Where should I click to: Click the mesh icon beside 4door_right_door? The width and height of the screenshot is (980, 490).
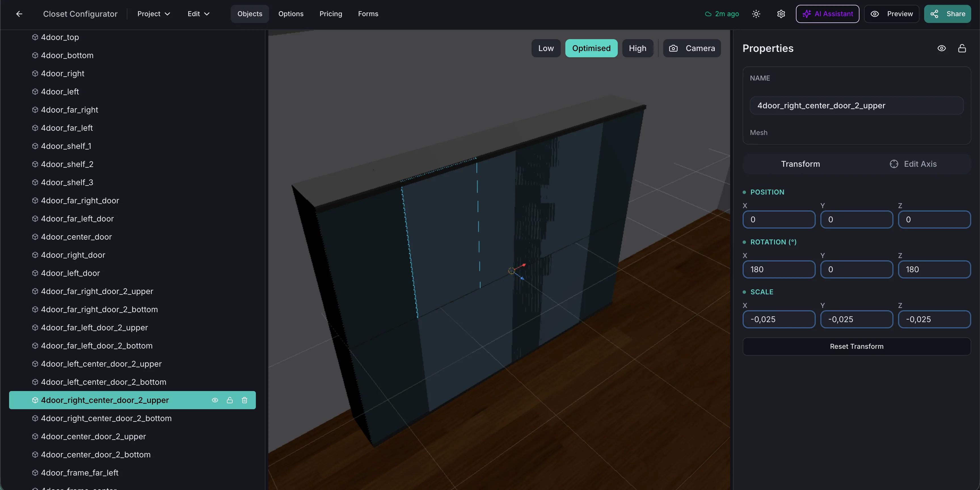pyautogui.click(x=35, y=255)
